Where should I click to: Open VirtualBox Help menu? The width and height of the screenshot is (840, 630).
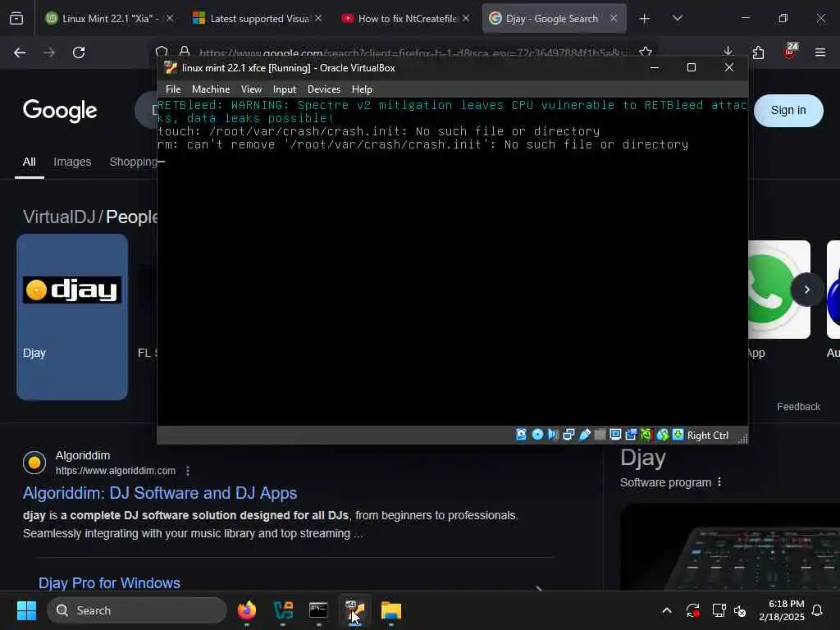362,89
